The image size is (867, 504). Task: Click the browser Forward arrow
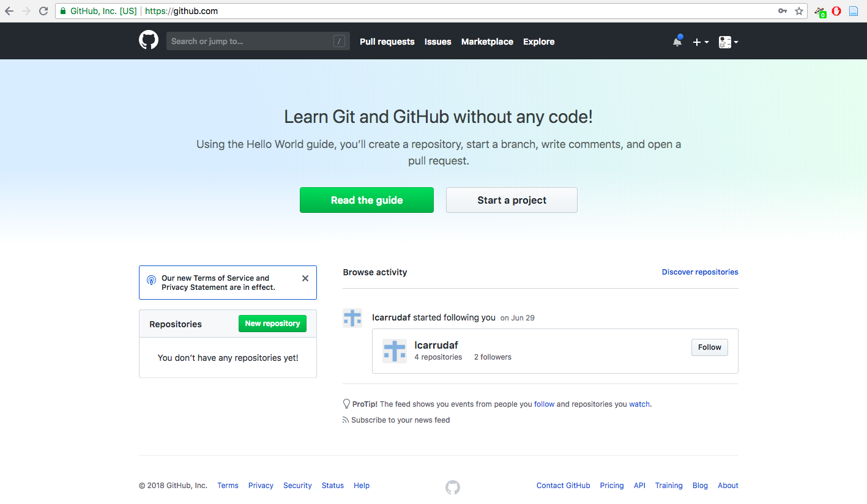click(x=26, y=11)
